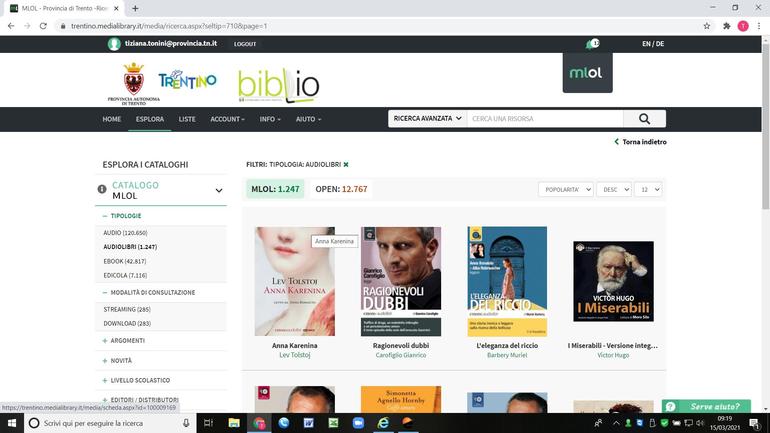Open the MLOL logo badge

click(x=587, y=73)
